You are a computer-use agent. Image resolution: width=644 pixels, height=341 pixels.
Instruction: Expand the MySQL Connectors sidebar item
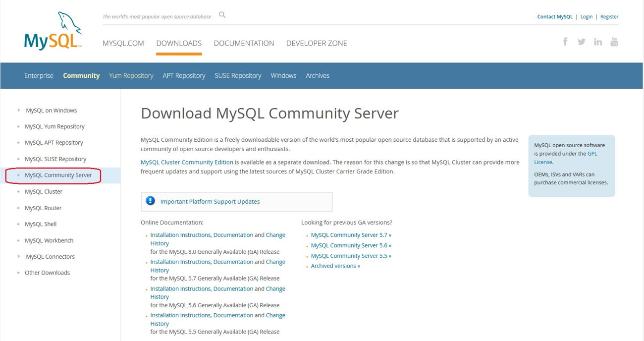(19, 257)
